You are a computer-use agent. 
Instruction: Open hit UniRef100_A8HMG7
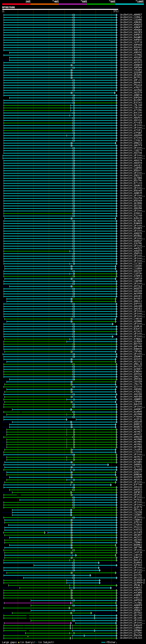coord(131,15)
